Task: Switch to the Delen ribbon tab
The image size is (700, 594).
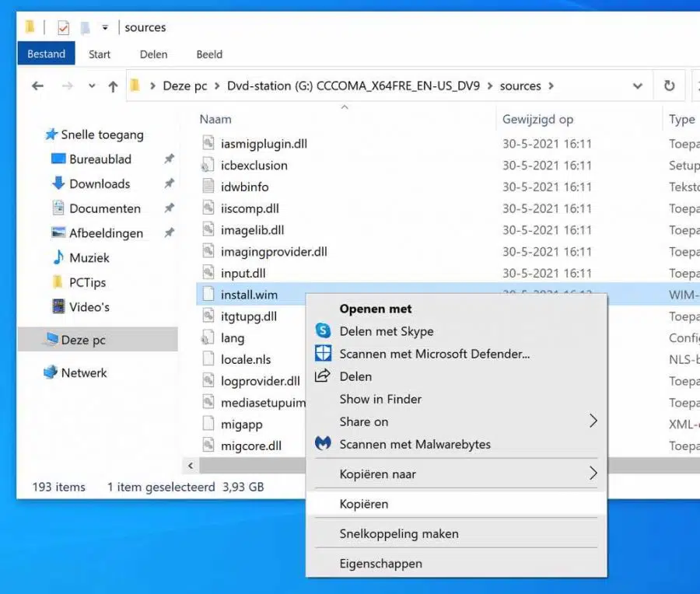Action: point(153,54)
